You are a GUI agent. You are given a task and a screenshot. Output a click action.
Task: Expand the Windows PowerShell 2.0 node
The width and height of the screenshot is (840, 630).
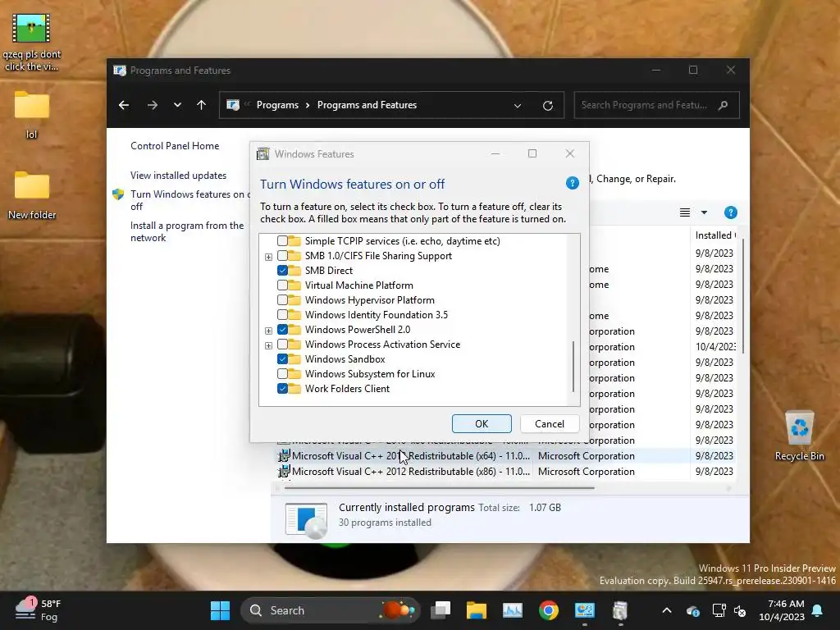coord(268,331)
